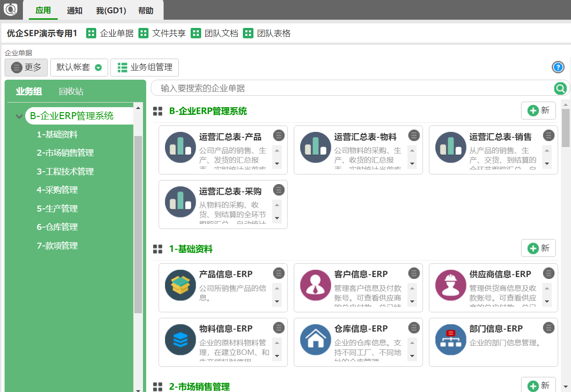Open 供应商信息-ERP worker icon
Screen dimensions: 571x392
point(450,285)
